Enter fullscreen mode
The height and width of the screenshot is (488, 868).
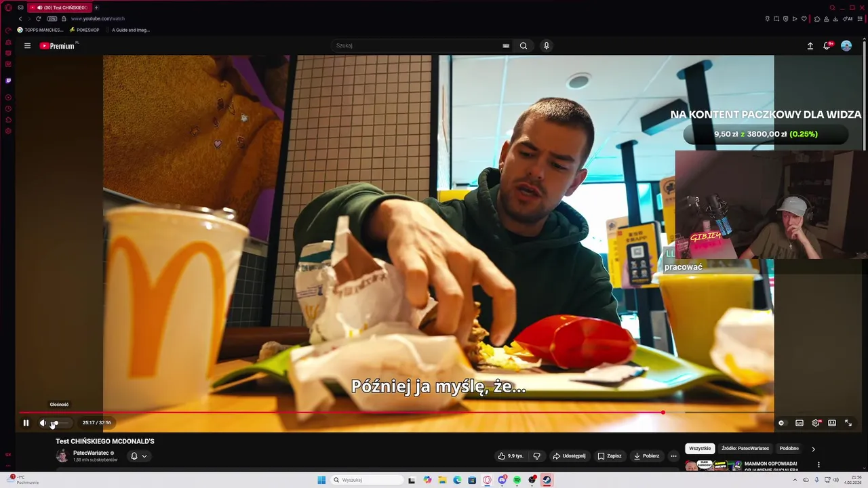pyautogui.click(x=848, y=423)
